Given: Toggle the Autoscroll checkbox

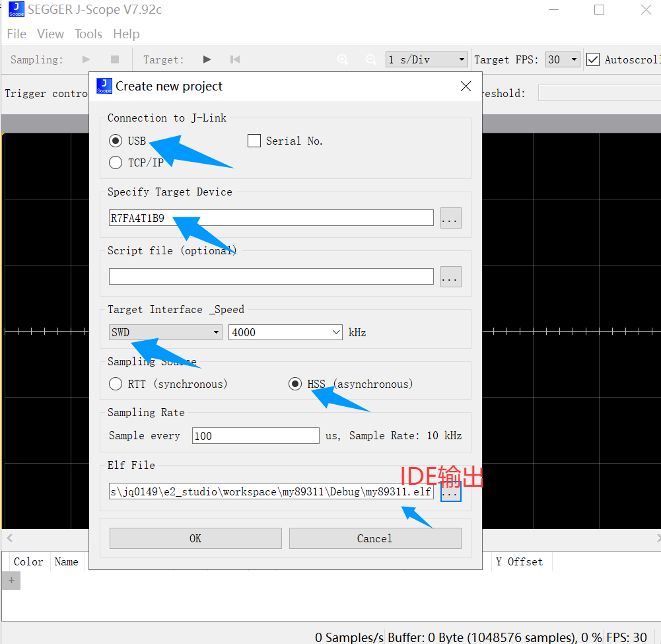Looking at the screenshot, I should coord(593,59).
